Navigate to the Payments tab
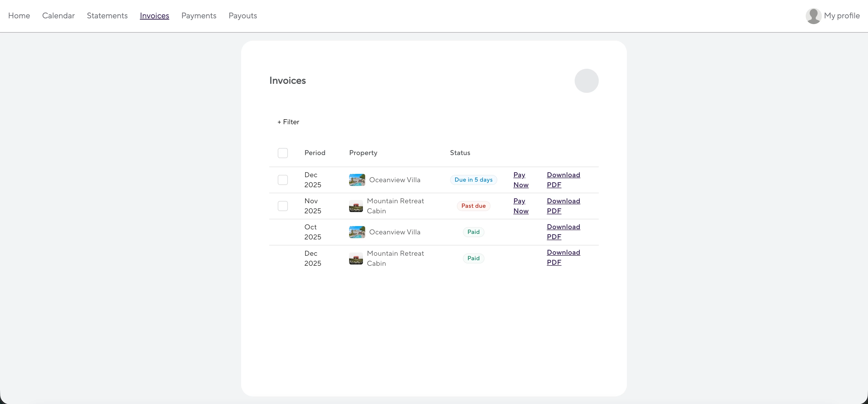Image resolution: width=868 pixels, height=404 pixels. point(199,16)
